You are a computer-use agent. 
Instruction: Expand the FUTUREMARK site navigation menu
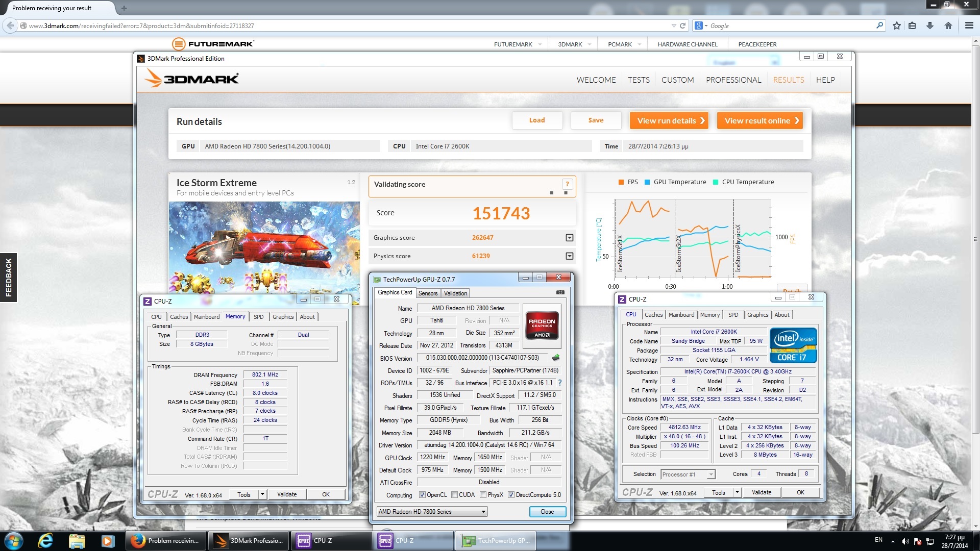pyautogui.click(x=540, y=44)
